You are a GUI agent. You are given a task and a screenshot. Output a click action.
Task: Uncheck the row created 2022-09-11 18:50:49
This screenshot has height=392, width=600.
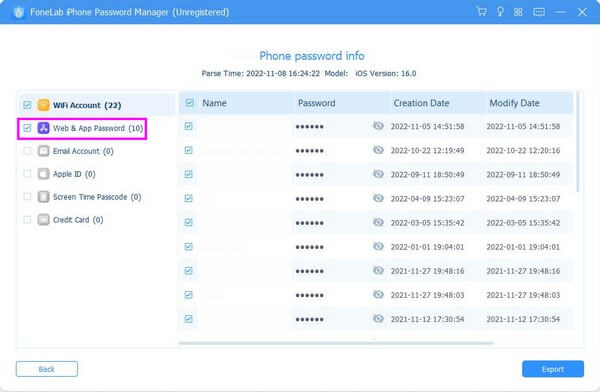pos(189,174)
